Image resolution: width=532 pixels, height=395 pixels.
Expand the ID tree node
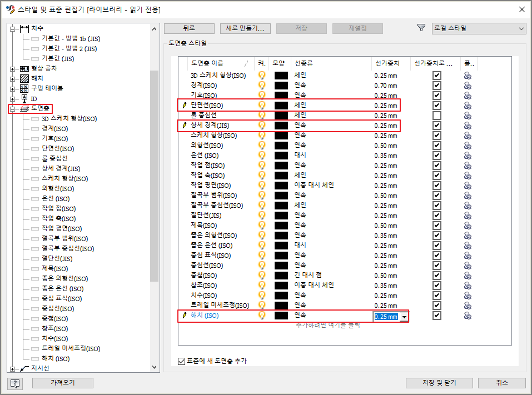(13, 99)
